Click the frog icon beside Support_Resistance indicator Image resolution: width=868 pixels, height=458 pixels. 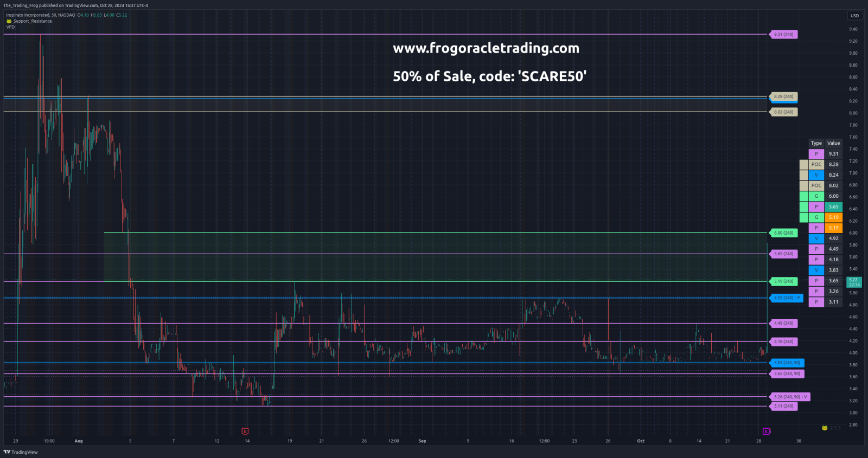(9, 21)
